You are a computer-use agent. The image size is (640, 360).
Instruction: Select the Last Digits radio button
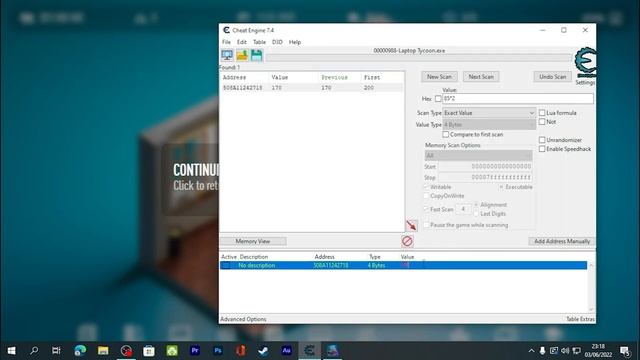476,213
